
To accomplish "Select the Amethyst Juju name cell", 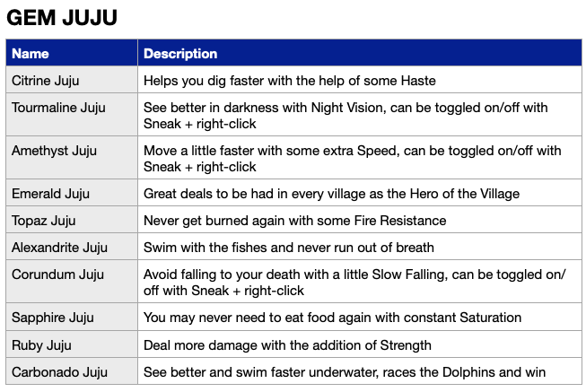I will pos(72,158).
